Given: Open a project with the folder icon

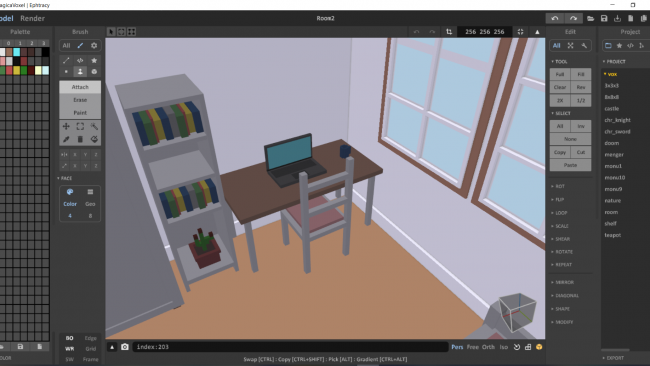Looking at the screenshot, I should pos(590,18).
